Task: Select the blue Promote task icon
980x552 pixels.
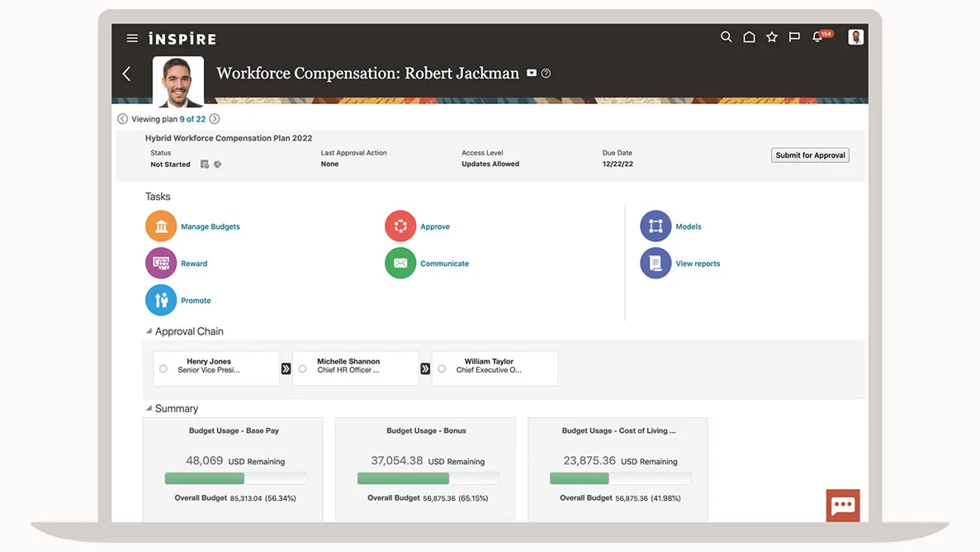Action: point(161,301)
